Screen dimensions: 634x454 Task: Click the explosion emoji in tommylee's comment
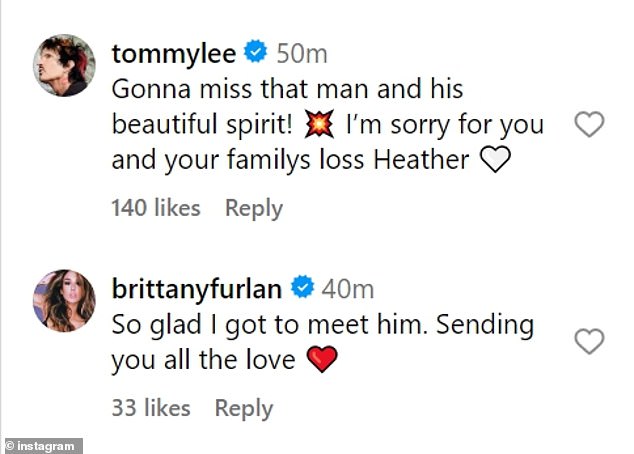(x=319, y=124)
